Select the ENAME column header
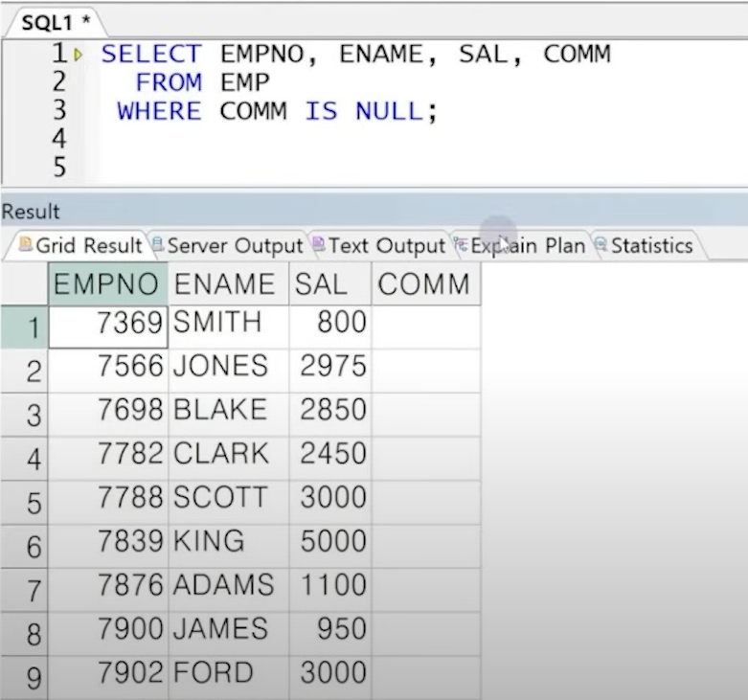 click(x=229, y=283)
